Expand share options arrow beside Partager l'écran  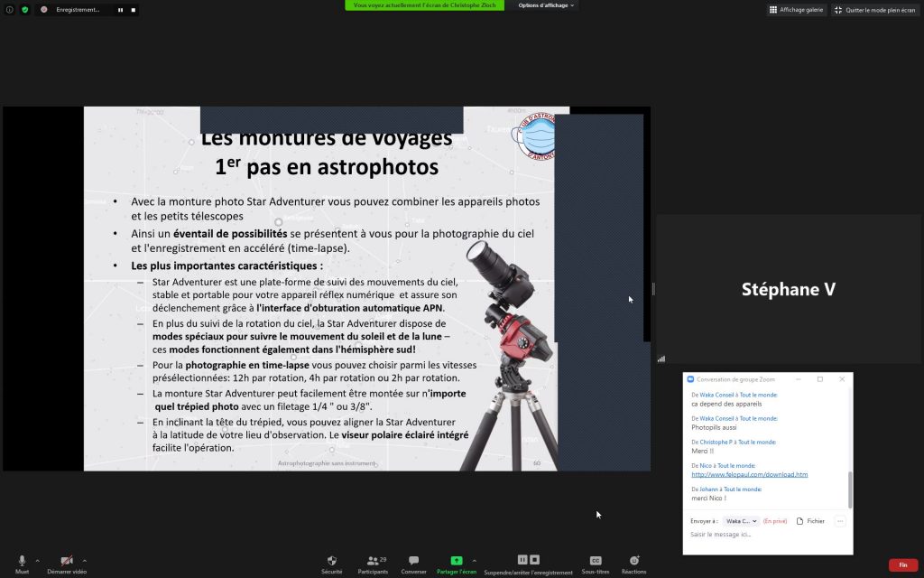[475, 560]
